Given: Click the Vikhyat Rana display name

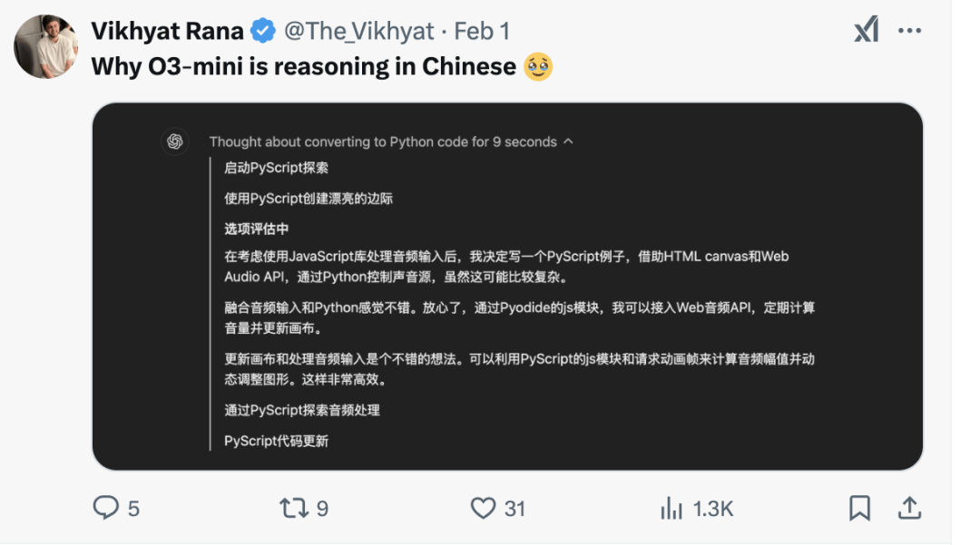Looking at the screenshot, I should point(167,31).
